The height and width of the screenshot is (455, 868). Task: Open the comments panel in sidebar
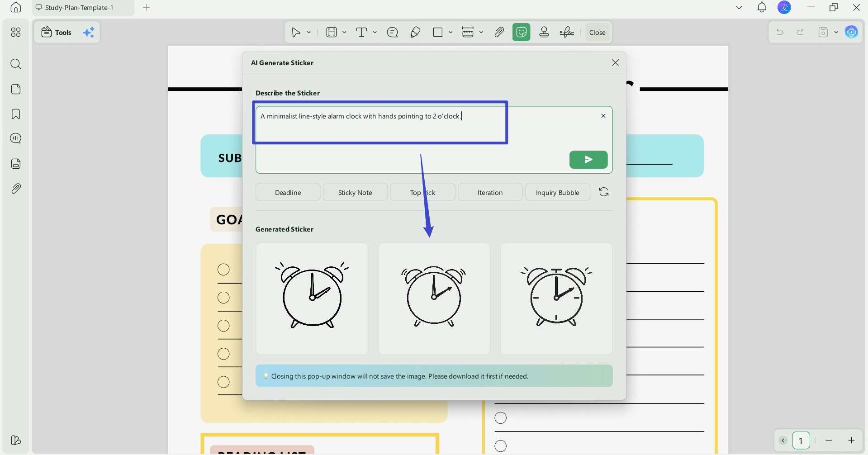click(16, 138)
